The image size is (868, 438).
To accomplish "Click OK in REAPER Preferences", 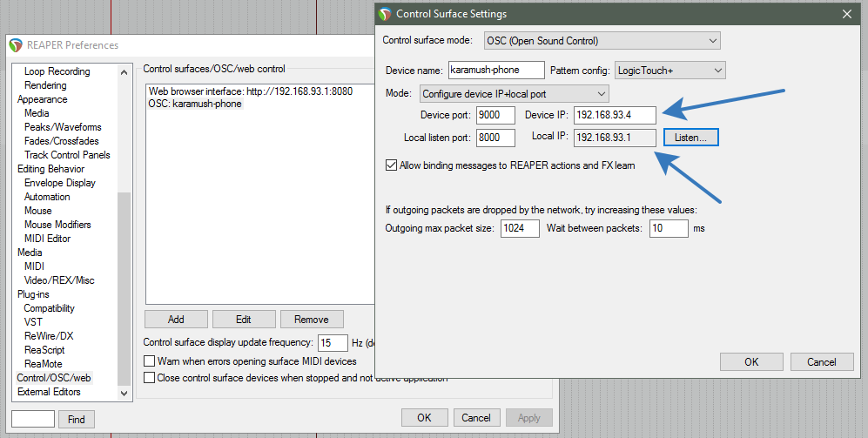I will coord(424,417).
